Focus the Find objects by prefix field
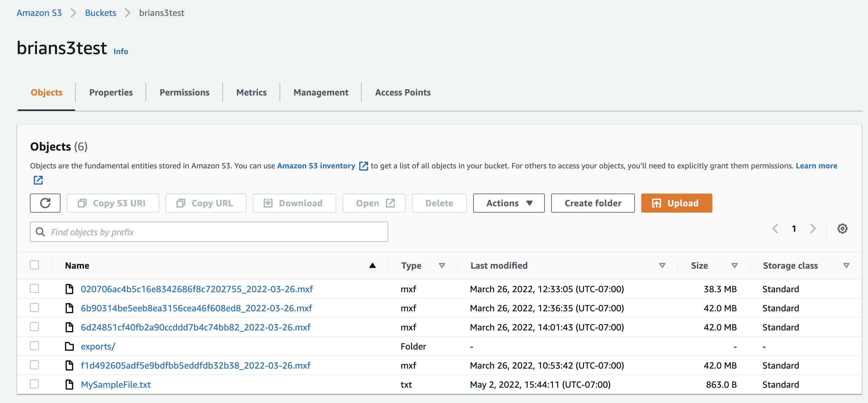The height and width of the screenshot is (403, 868). (209, 232)
